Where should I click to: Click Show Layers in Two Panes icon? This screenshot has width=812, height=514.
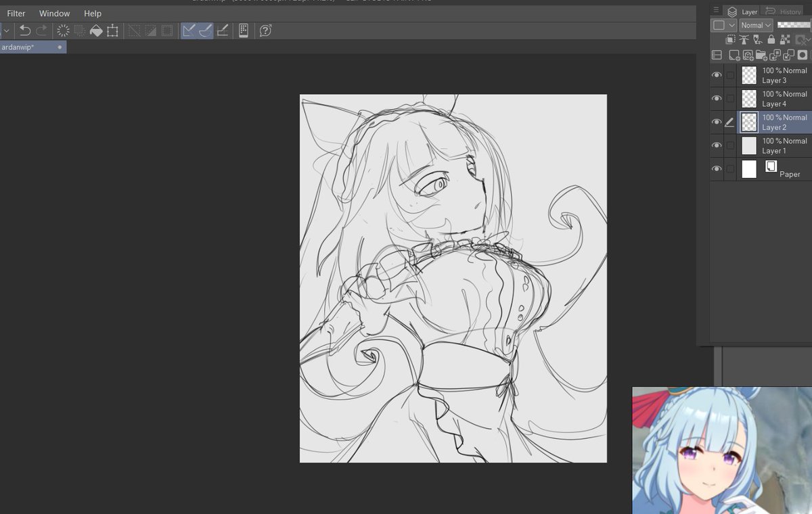717,55
